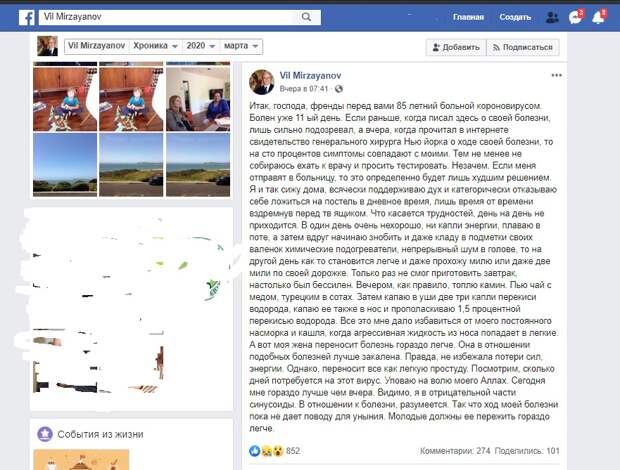Expand the марта month dropdown
The image size is (620, 470).
click(x=241, y=46)
